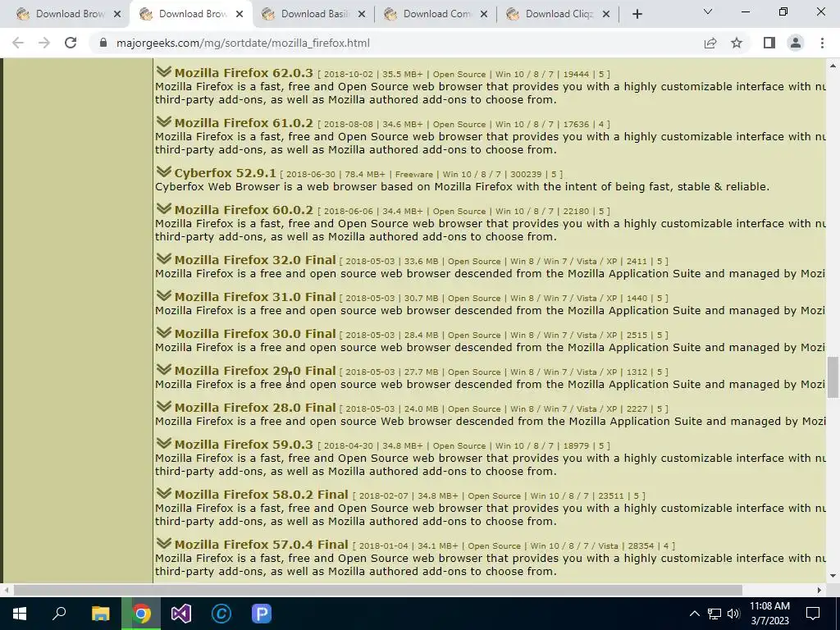Screen dimensions: 840x630
Task: Go forward to the next page
Action: (x=44, y=43)
